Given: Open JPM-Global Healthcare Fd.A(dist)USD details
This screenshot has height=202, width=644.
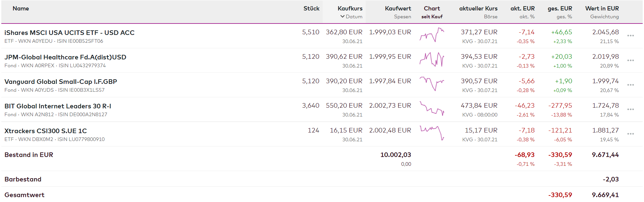Looking at the screenshot, I should coord(65,57).
